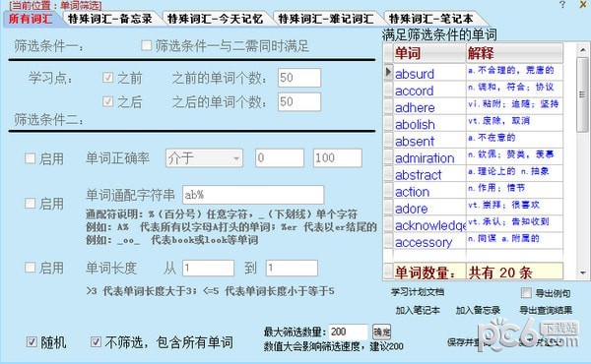Click the 导出查询结果 button
The width and height of the screenshot is (591, 364).
[x=546, y=310]
